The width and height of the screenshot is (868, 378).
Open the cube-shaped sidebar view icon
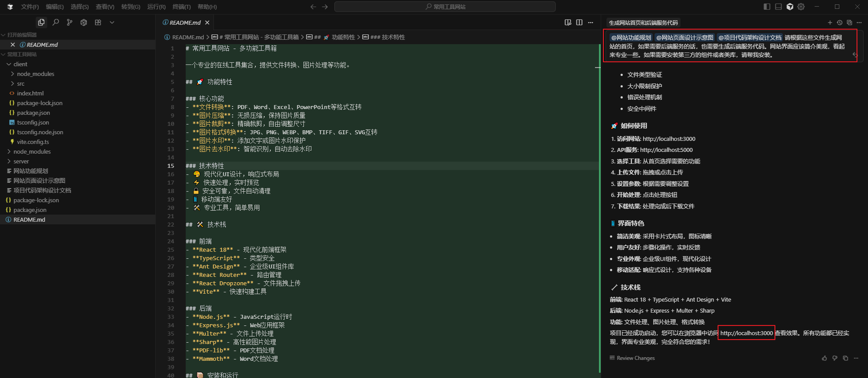click(x=84, y=22)
